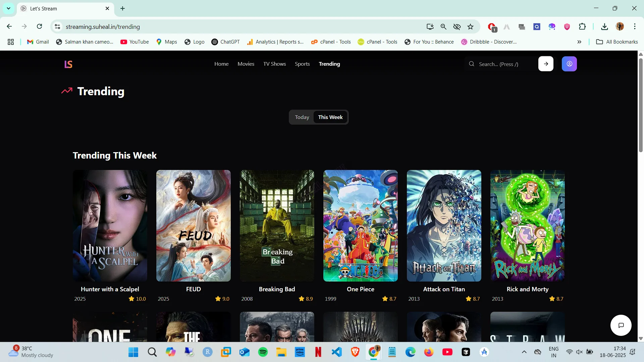
Task: Open Windows Start menu
Action: pos(133,352)
